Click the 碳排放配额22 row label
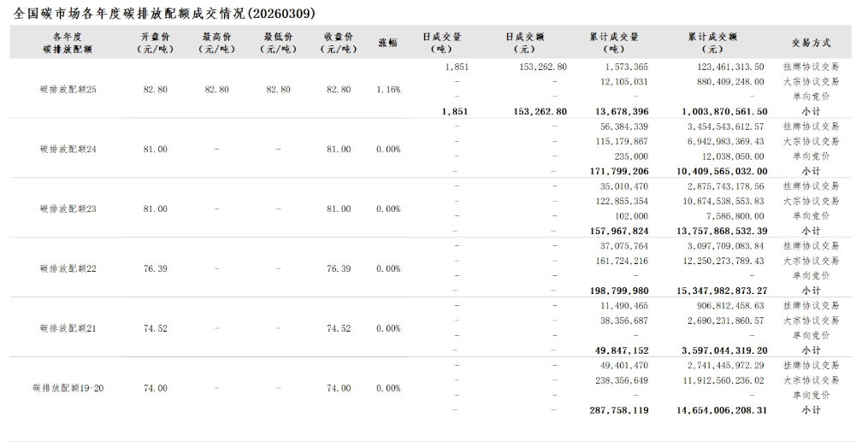 (68, 269)
